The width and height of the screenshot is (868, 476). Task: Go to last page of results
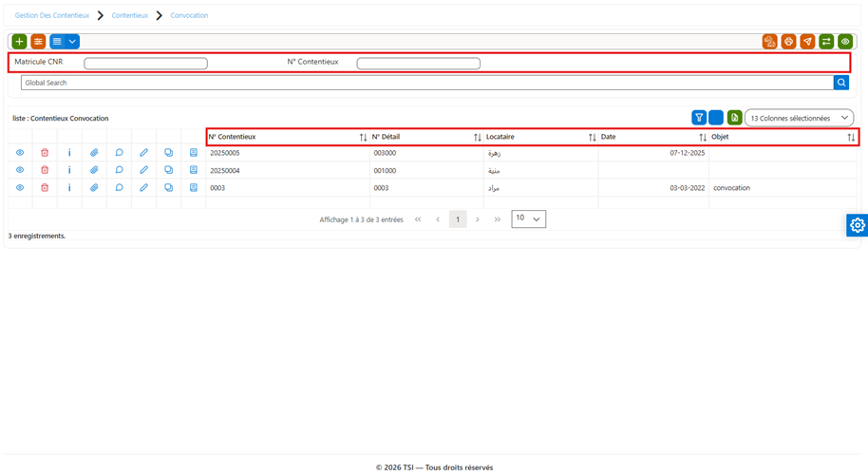[498, 219]
